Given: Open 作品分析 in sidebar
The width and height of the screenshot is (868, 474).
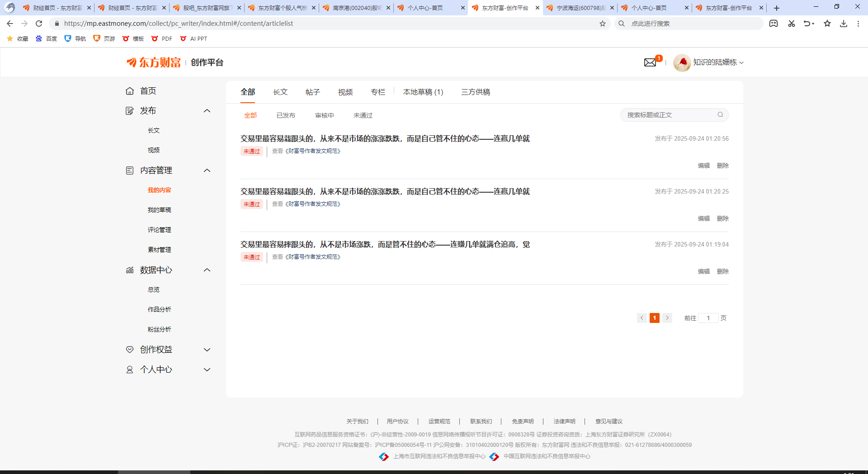Looking at the screenshot, I should 159,309.
